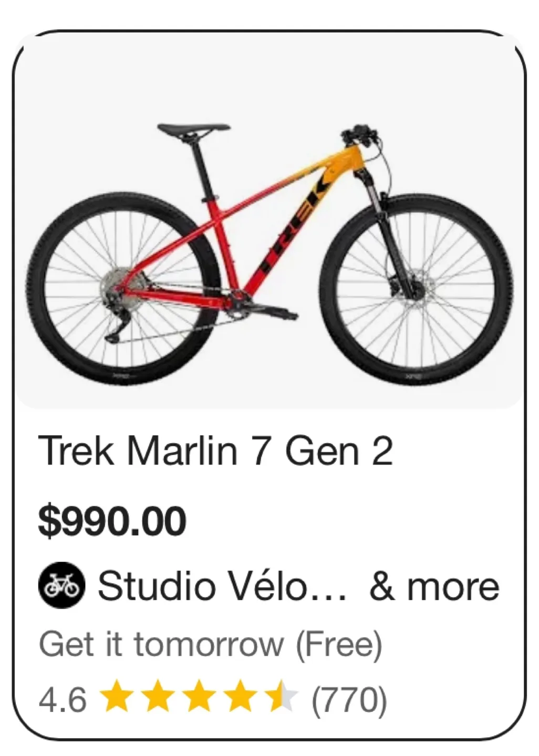Click the first gold rating star
The width and height of the screenshot is (539, 756).
click(115, 698)
